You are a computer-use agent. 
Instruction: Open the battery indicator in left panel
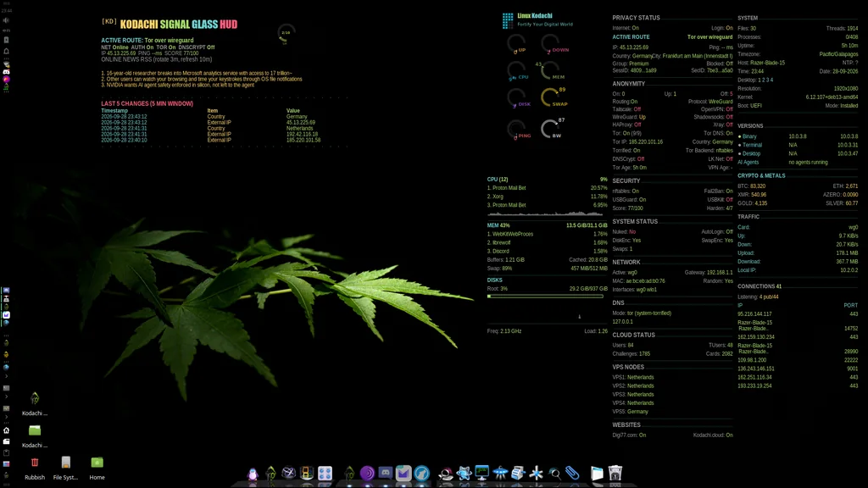click(x=6, y=40)
